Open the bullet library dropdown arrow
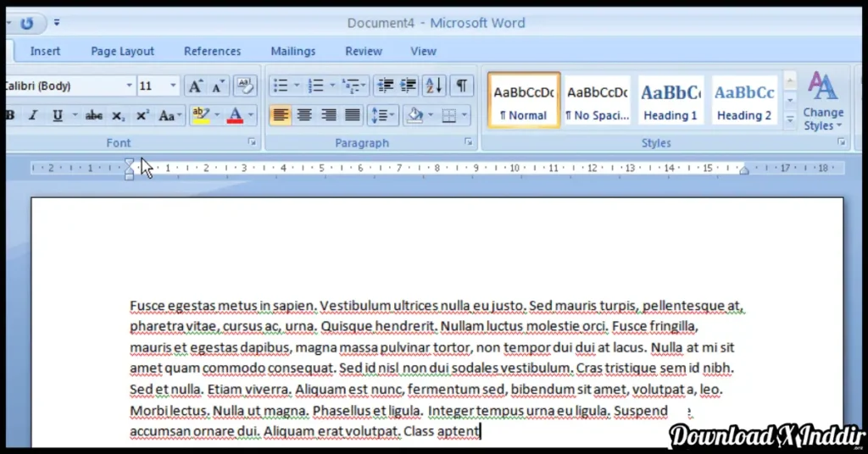The image size is (868, 454). point(297,86)
